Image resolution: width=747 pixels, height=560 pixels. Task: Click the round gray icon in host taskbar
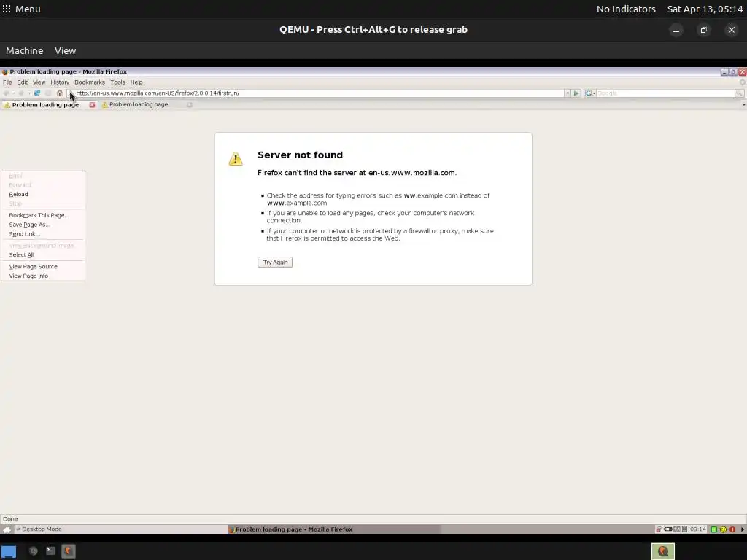(34, 551)
